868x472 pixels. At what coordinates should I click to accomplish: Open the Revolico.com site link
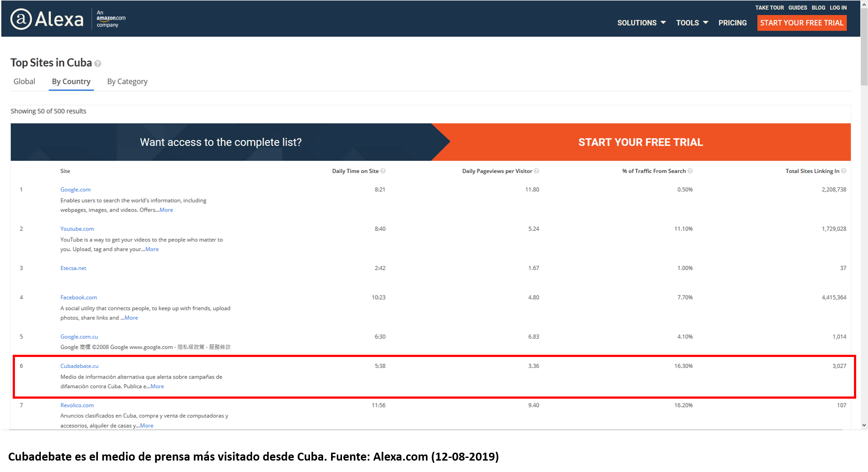77,405
